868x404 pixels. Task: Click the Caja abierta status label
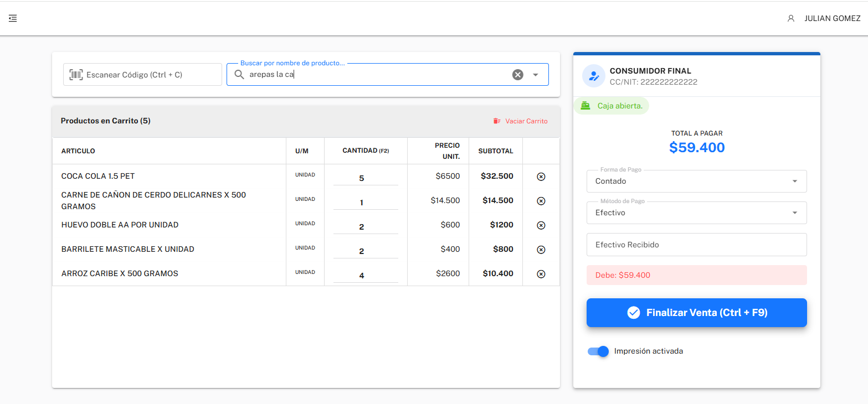tap(620, 106)
